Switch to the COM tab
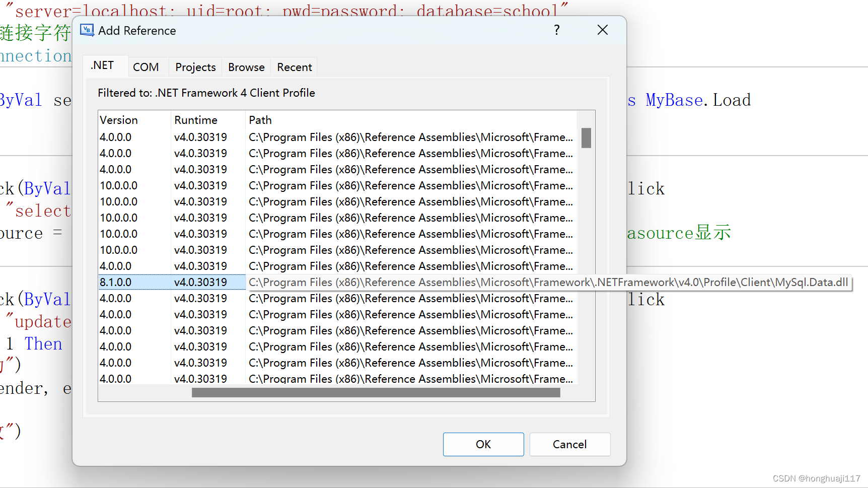The width and height of the screenshot is (868, 488). point(146,66)
